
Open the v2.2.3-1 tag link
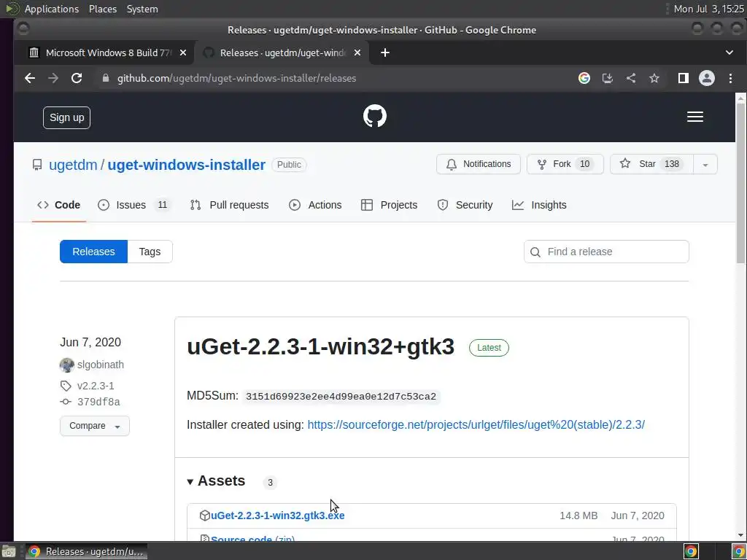tap(96, 386)
